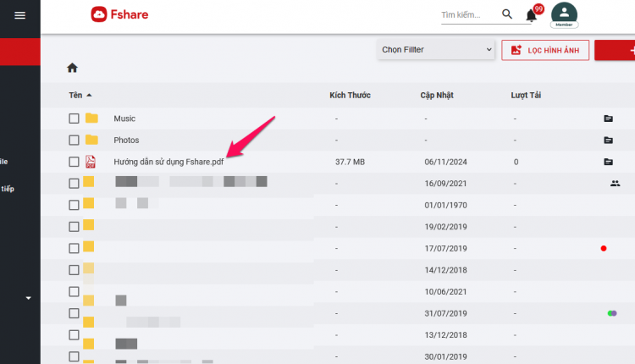Click folder icon of 17/07/2019 row

[x=88, y=246]
